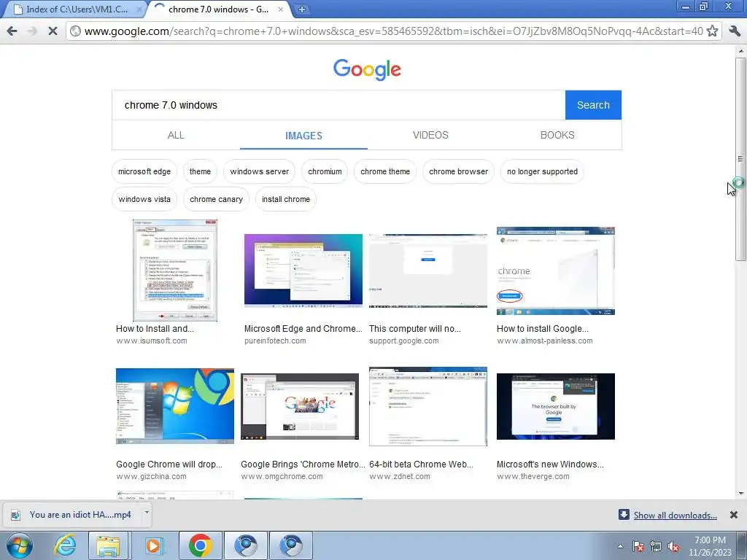Image resolution: width=747 pixels, height=560 pixels.
Task: Open downloaded You are an idiot HA....mp4 file
Action: (74, 515)
